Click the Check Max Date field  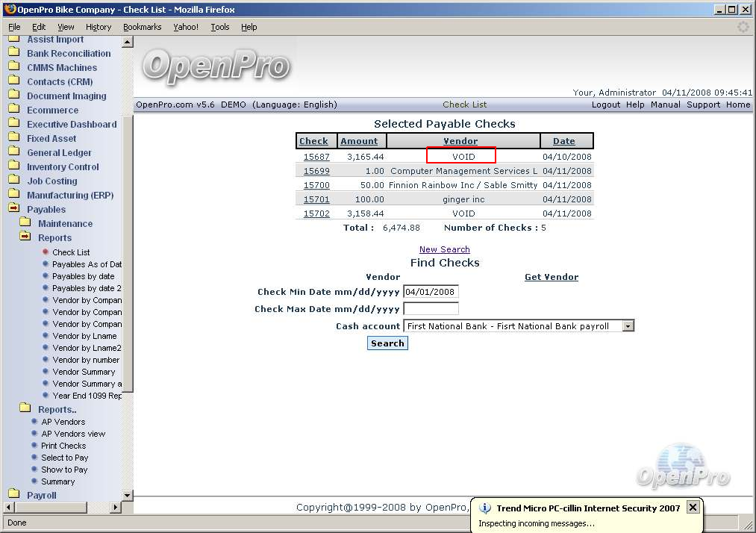[x=431, y=309]
